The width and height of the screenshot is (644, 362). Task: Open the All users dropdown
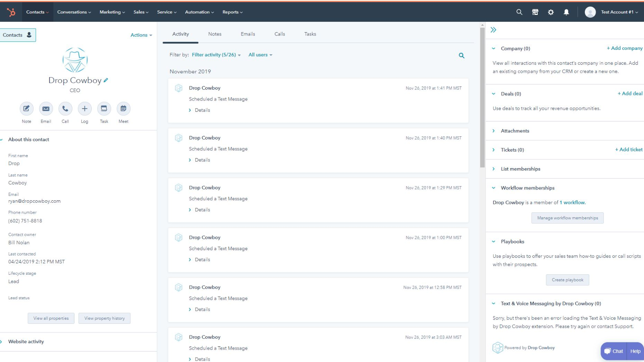[x=260, y=55]
